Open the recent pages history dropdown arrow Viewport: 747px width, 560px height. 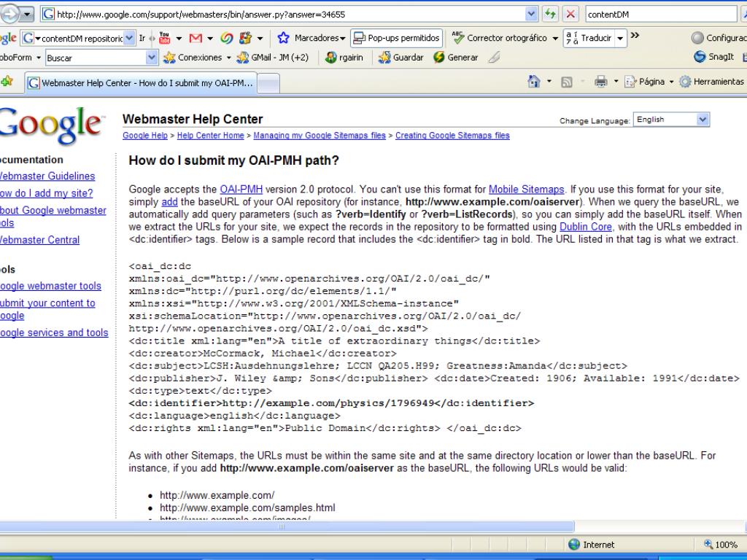click(x=27, y=15)
